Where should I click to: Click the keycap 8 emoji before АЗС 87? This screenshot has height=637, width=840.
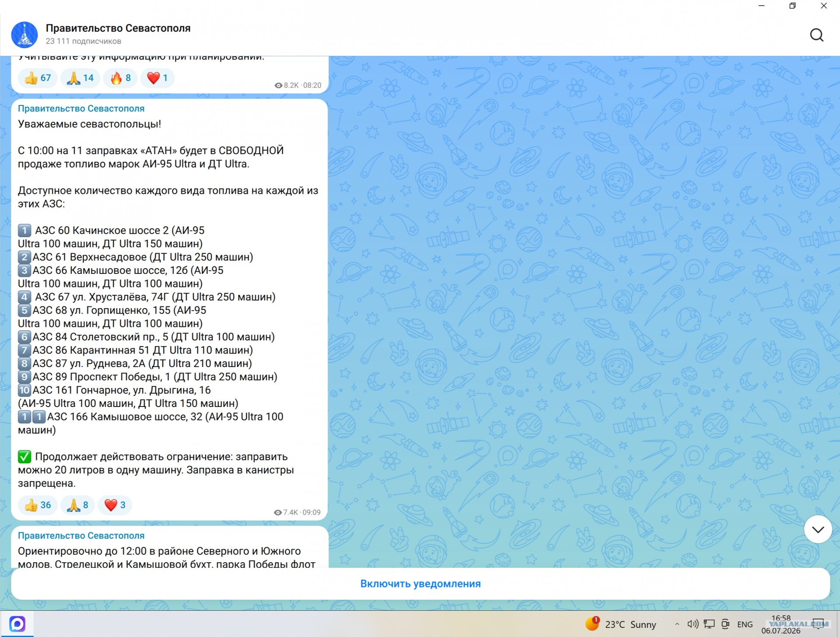pos(24,364)
